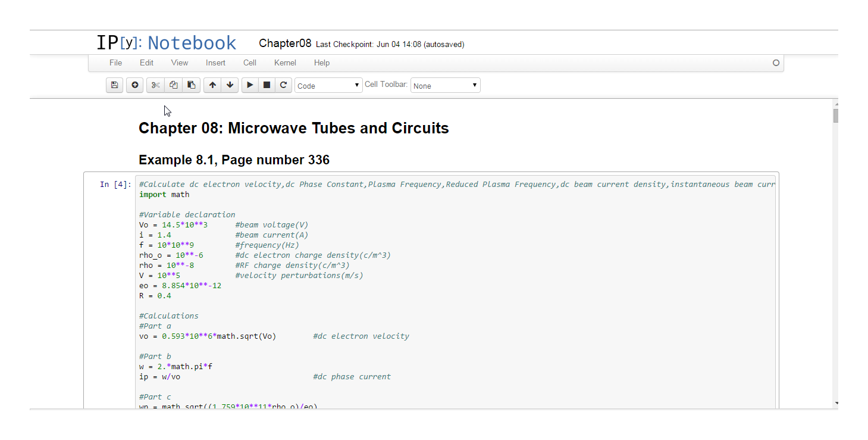
Task: Paste cell using the clipboard toolbar icon
Action: click(191, 85)
